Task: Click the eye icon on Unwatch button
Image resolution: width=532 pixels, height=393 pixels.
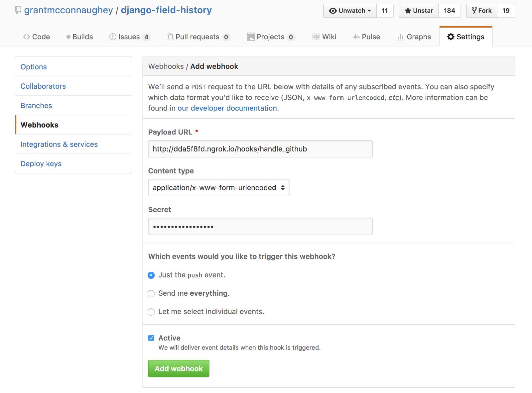Action: click(x=332, y=11)
